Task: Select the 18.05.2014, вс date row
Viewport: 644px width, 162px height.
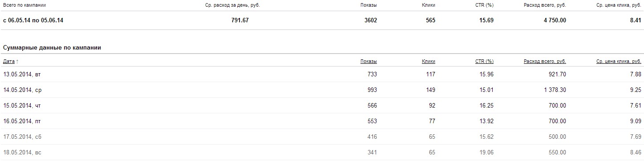Action: point(322,152)
